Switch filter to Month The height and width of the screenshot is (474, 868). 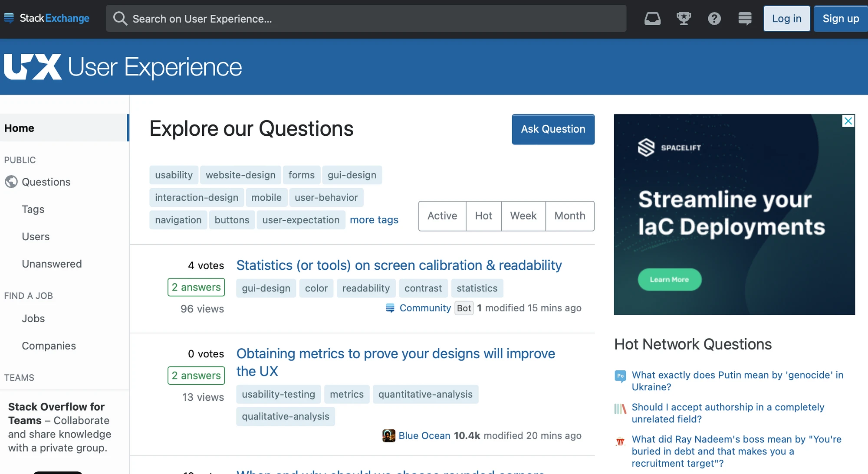pos(569,216)
